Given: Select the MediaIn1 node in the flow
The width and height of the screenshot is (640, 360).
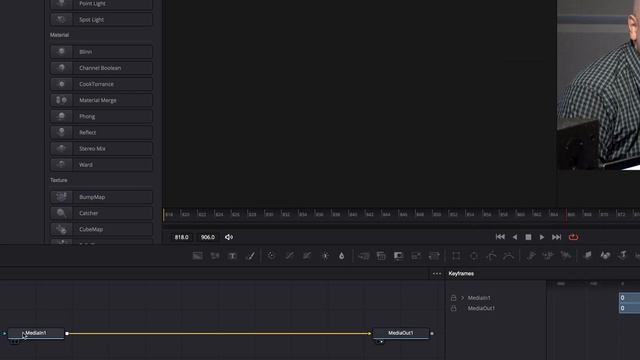Looking at the screenshot, I should tap(36, 333).
